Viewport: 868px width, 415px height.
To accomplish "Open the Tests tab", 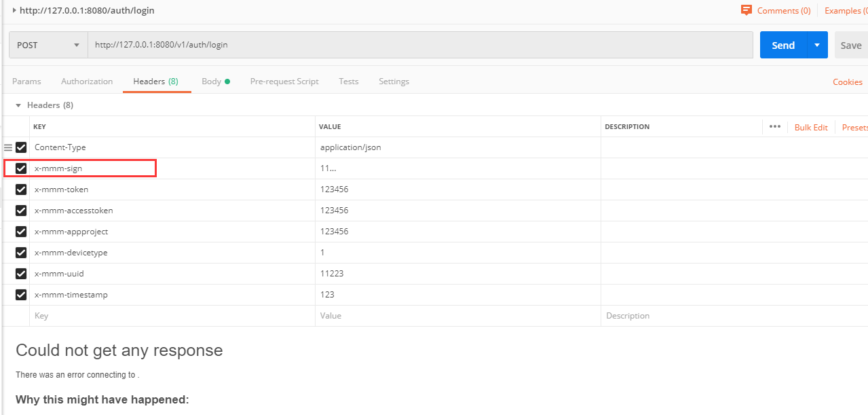I will [349, 82].
